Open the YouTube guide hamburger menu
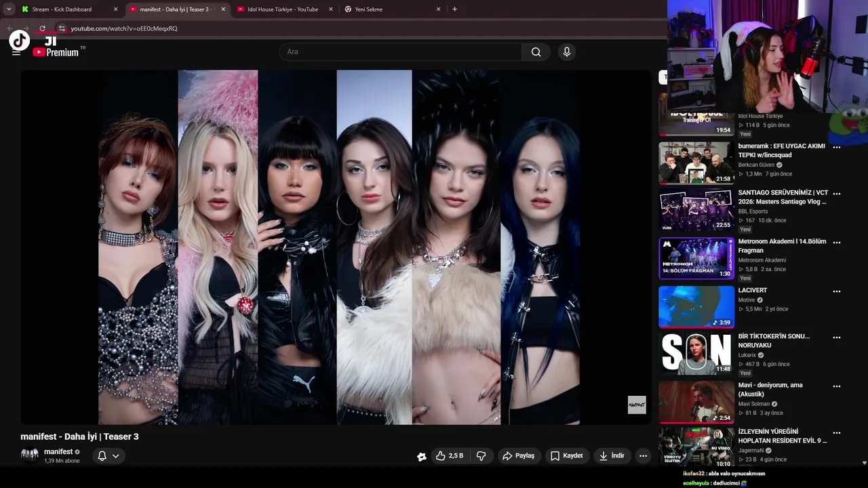The image size is (868, 488). click(x=16, y=52)
